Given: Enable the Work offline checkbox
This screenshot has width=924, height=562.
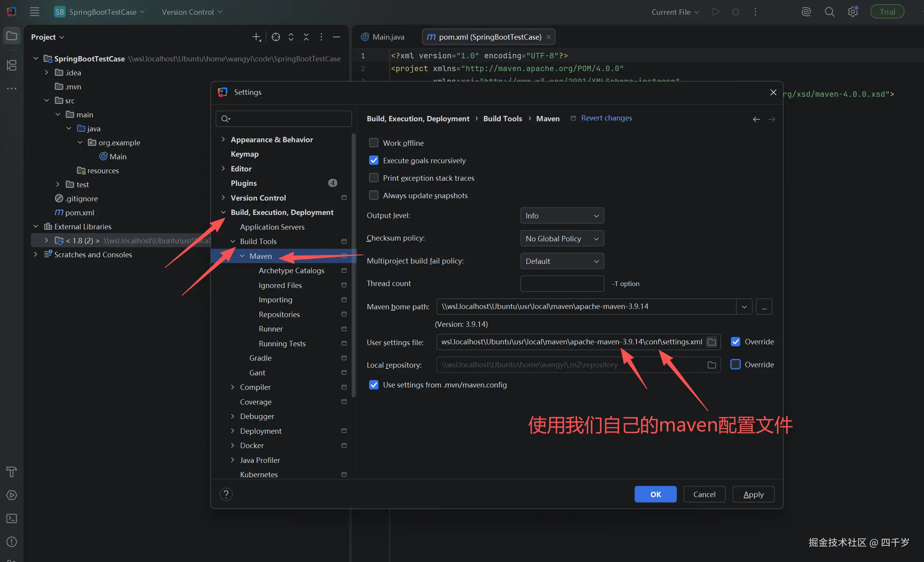Looking at the screenshot, I should pyautogui.click(x=374, y=143).
